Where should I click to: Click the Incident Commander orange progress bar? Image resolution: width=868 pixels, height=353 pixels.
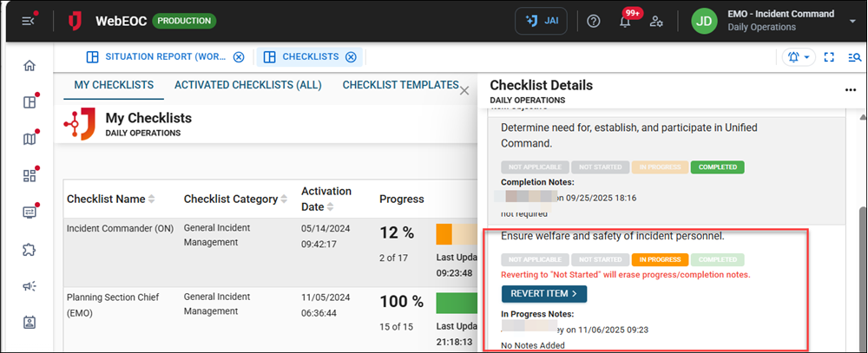444,233
